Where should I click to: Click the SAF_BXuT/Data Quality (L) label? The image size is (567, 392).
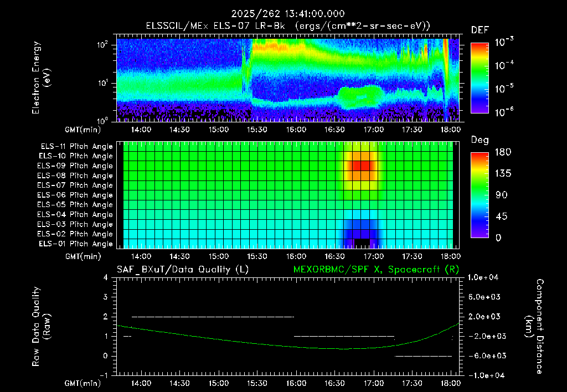tap(183, 270)
